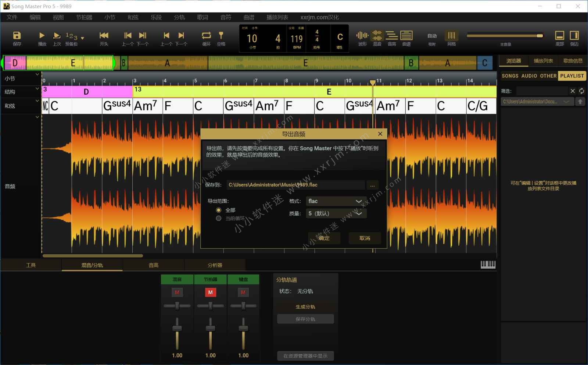
Task: Click the key C display
Action: click(340, 37)
